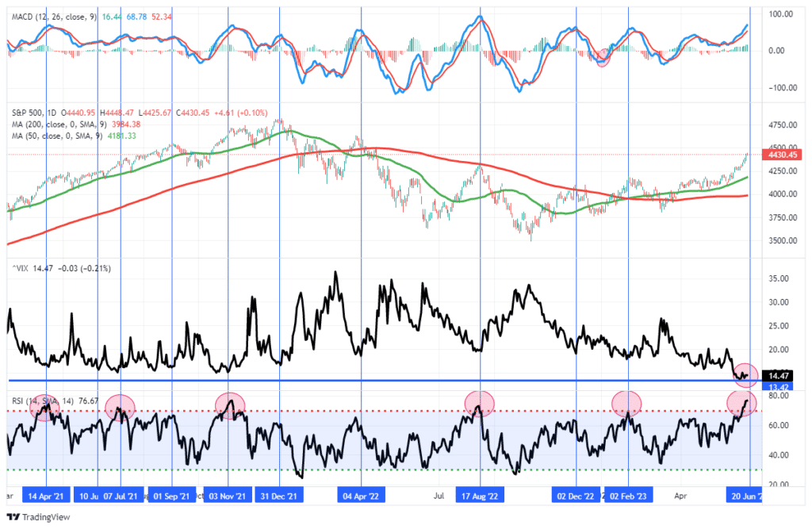Image resolution: width=812 pixels, height=529 pixels.
Task: Select the S&P 500, 1D symbol title
Action: (x=34, y=113)
